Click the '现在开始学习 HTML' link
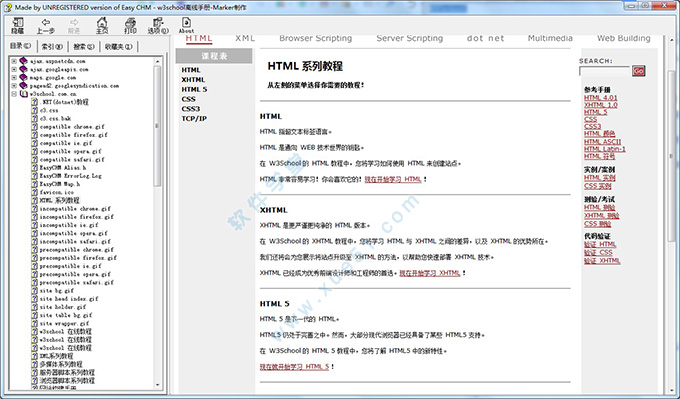Viewport: 680px width, 399px height. [393, 179]
